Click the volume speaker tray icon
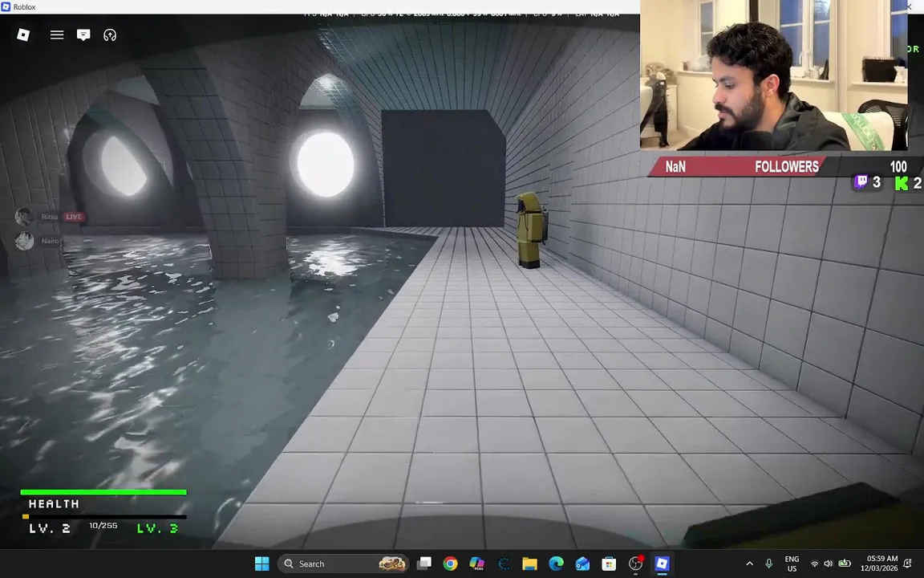Viewport: 924px width, 578px height. pos(829,564)
